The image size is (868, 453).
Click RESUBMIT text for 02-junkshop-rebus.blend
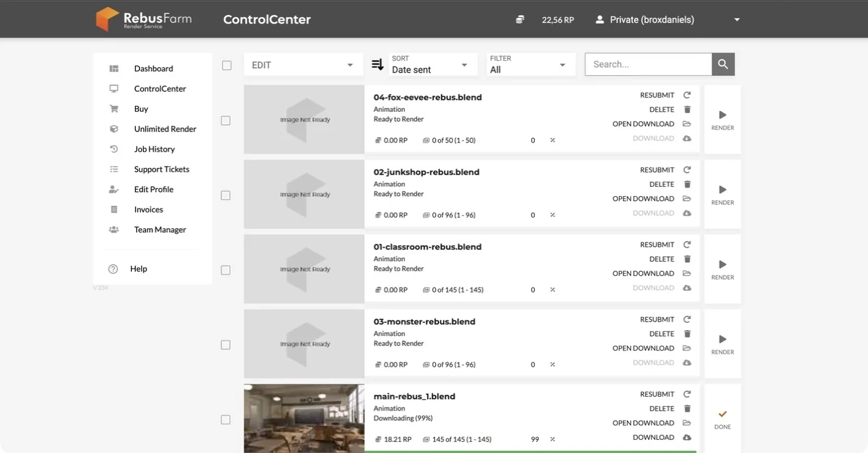click(657, 170)
